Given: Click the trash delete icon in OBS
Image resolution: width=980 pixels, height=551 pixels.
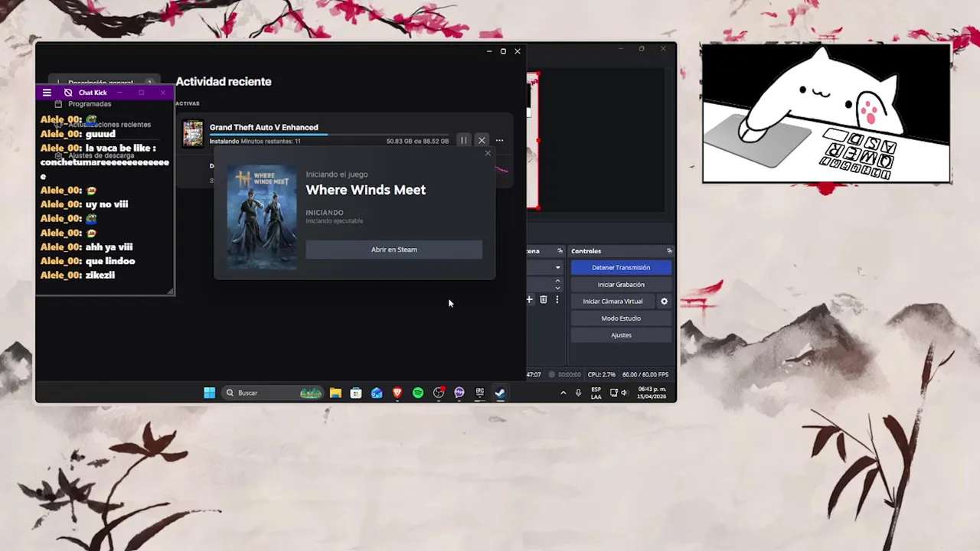Looking at the screenshot, I should pyautogui.click(x=544, y=300).
